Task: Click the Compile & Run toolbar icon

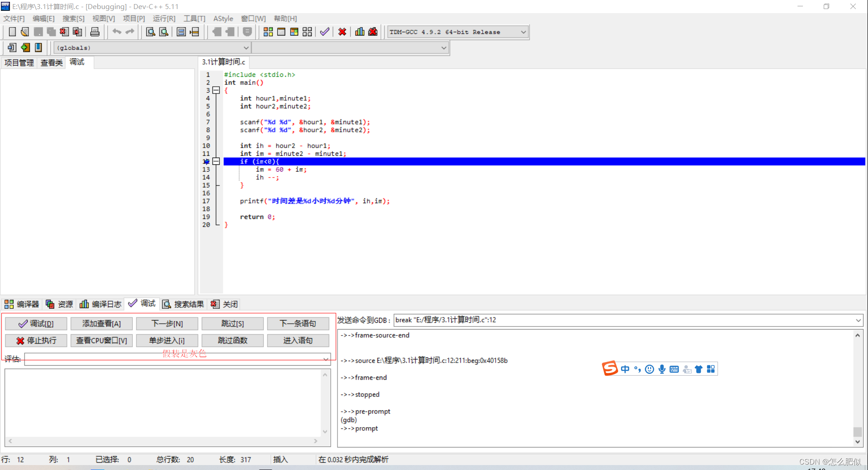Action: pyautogui.click(x=294, y=32)
